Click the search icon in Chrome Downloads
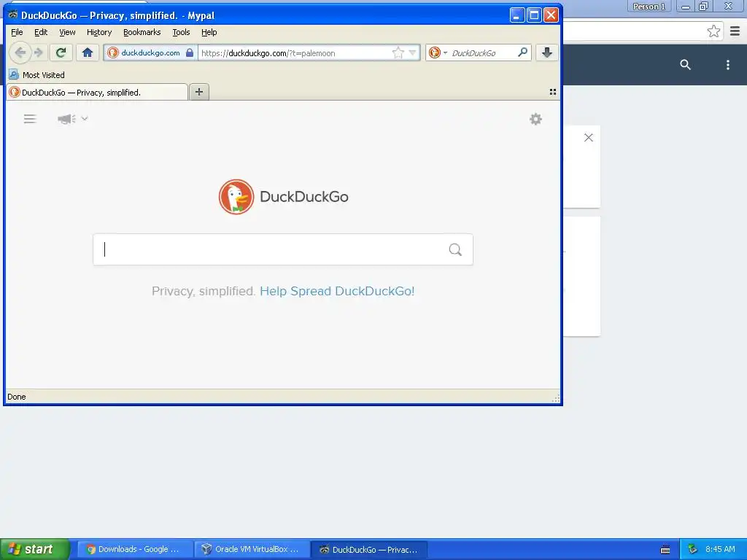This screenshot has height=560, width=747. [685, 65]
